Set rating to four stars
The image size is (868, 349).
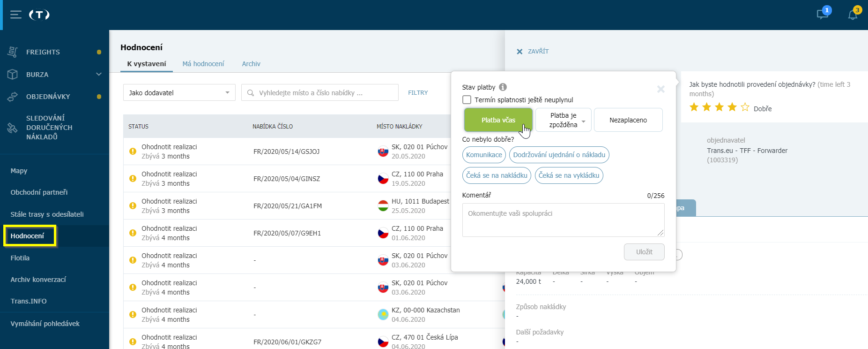[732, 107]
